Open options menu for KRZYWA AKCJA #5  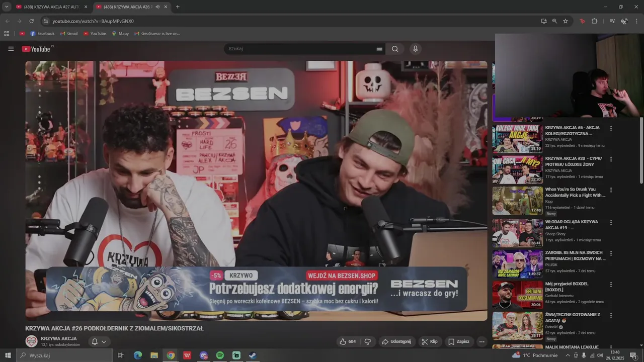611,128
